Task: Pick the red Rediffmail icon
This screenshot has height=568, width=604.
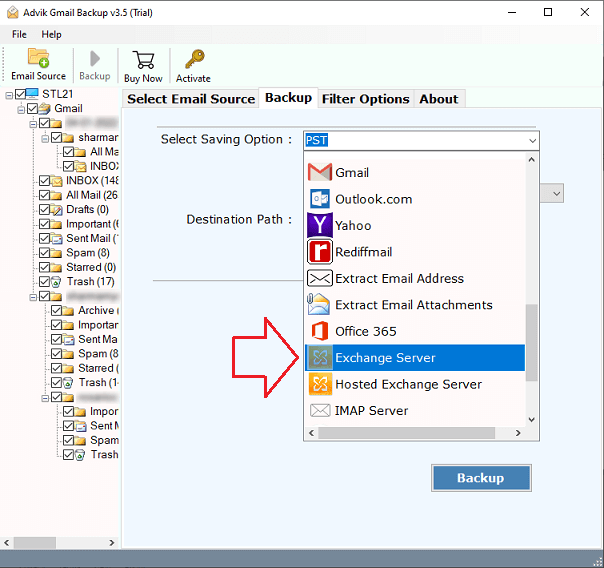Action: 320,252
